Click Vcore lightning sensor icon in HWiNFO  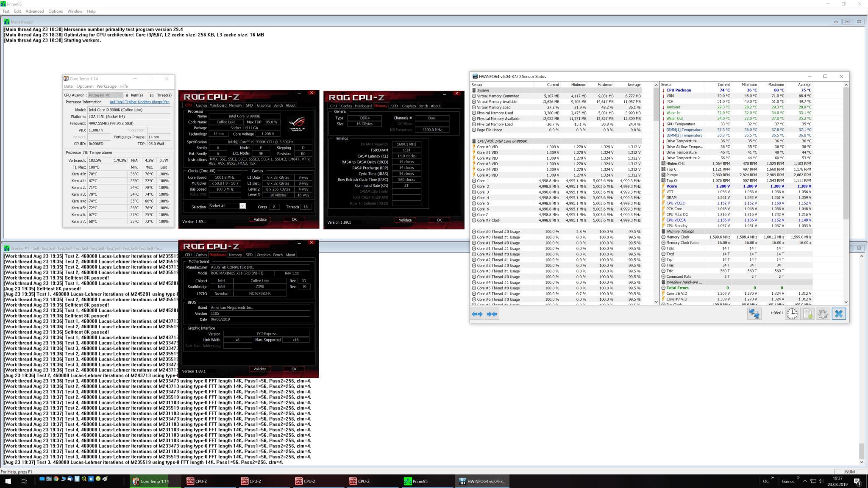pos(663,186)
